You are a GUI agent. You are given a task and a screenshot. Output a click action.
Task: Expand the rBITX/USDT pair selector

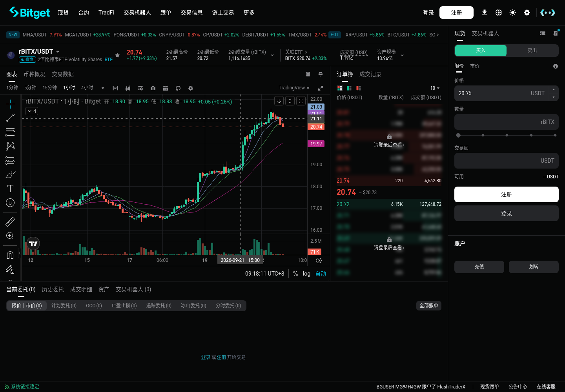tap(58, 51)
